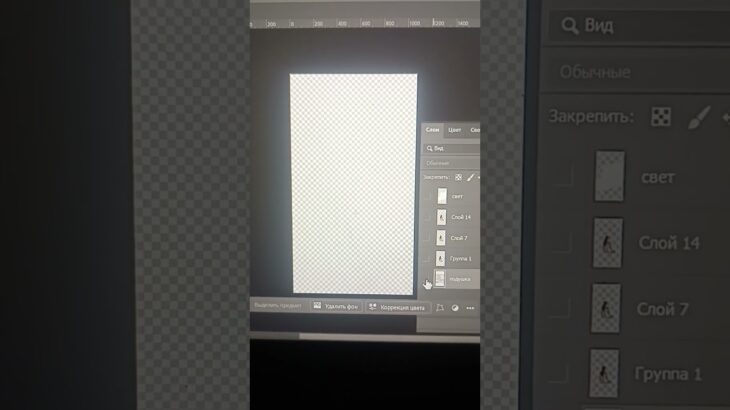
Task: Click Выделить предмет button
Action: pyautogui.click(x=278, y=306)
